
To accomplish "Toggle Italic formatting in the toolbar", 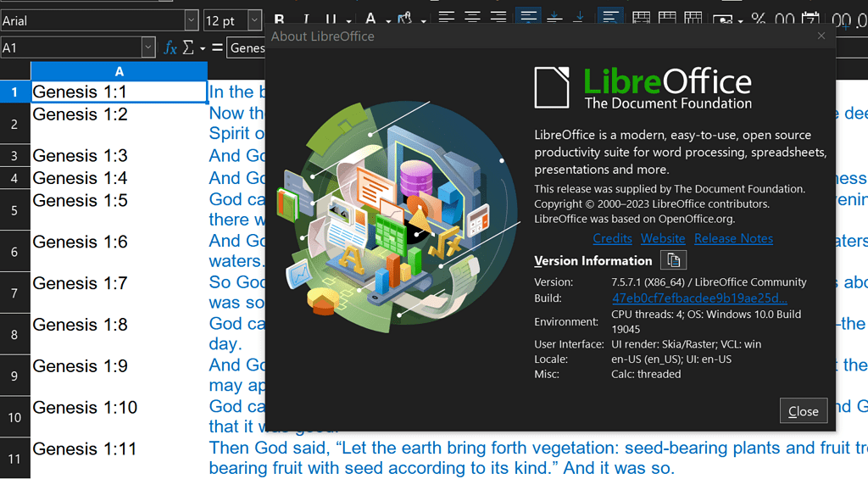I will (x=305, y=20).
